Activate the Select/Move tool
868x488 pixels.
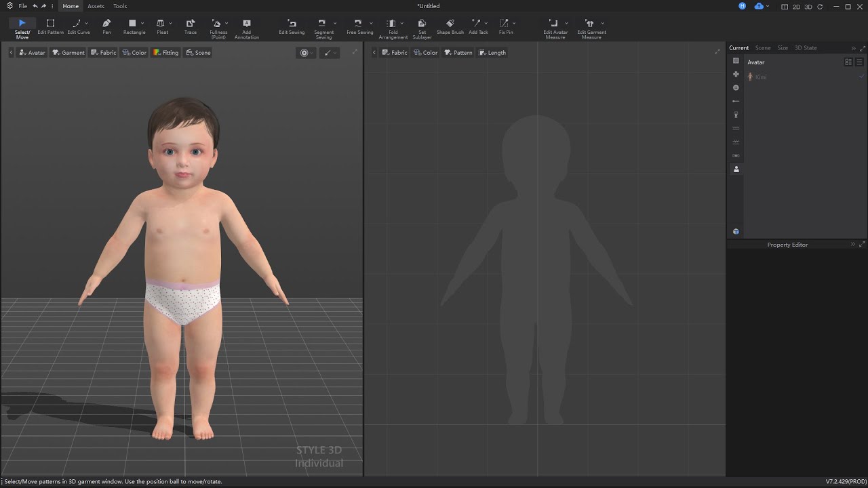click(22, 28)
